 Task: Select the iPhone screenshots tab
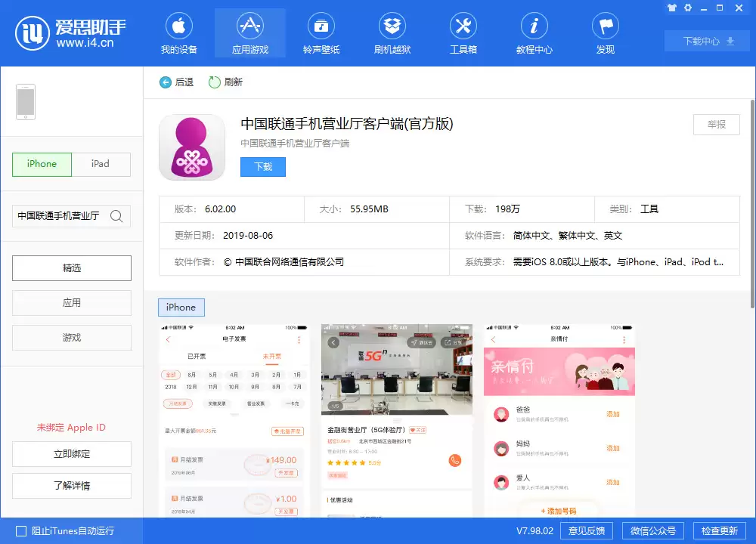point(181,308)
